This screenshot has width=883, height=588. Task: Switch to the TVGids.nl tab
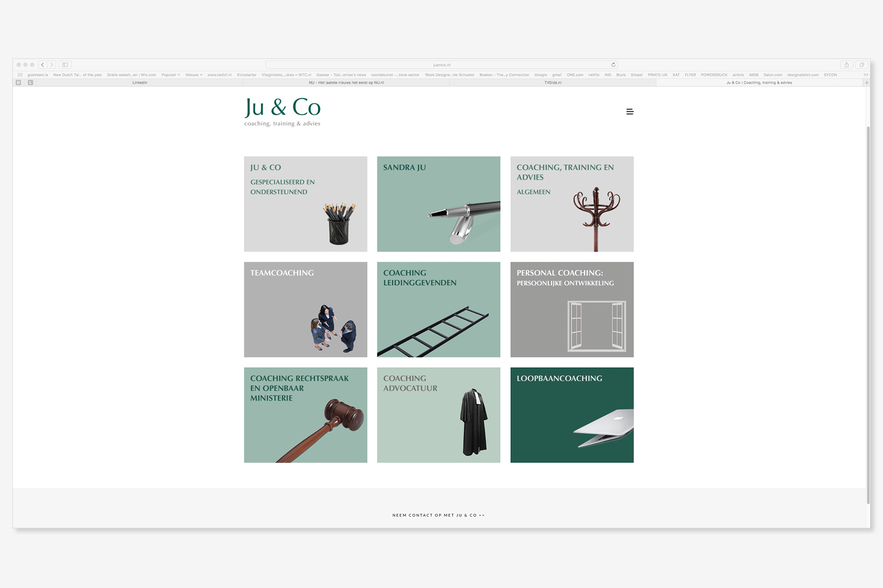(x=553, y=83)
